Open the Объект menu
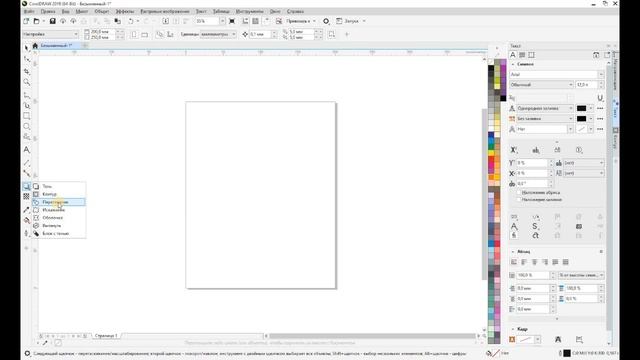The width and height of the screenshot is (640, 360). 102,11
